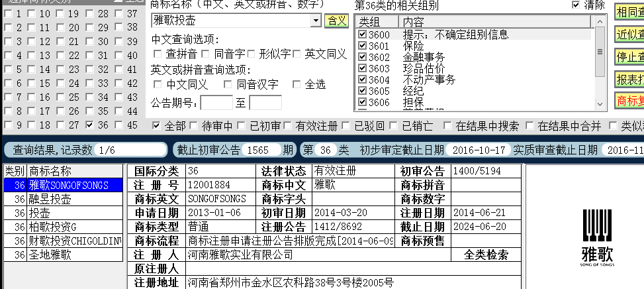The width and height of the screenshot is (644, 289).
Task: Uncheck class 36 checkbox
Action: (x=90, y=125)
